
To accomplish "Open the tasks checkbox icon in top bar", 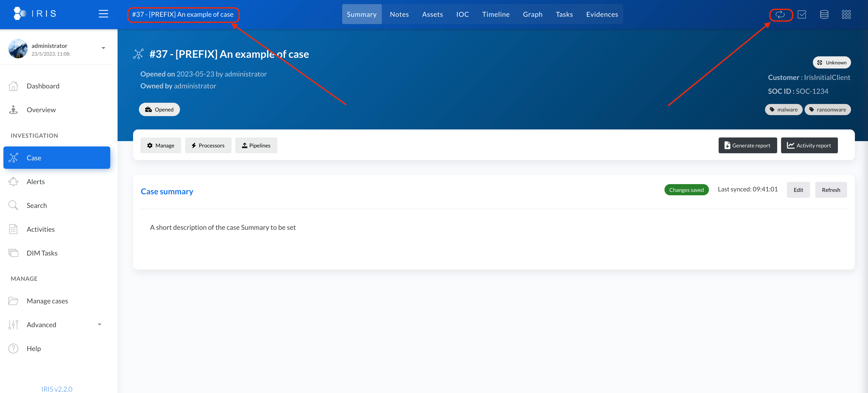I will click(x=802, y=15).
